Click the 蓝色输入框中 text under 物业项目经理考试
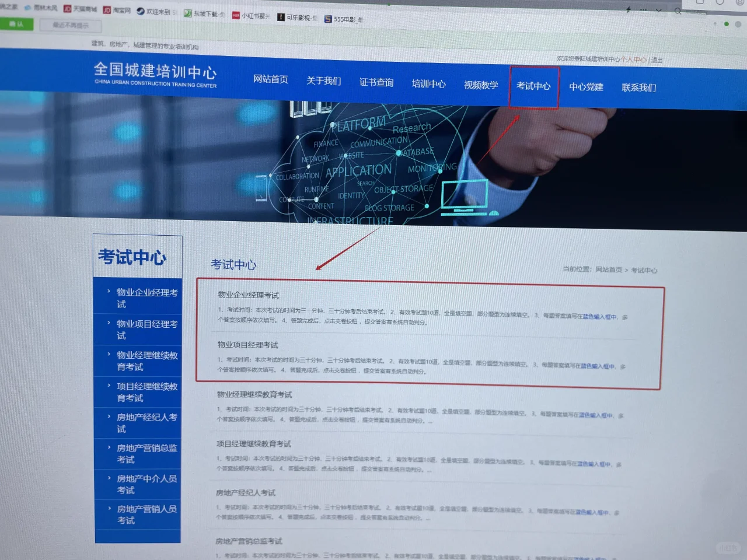This screenshot has width=747, height=560. 598,366
